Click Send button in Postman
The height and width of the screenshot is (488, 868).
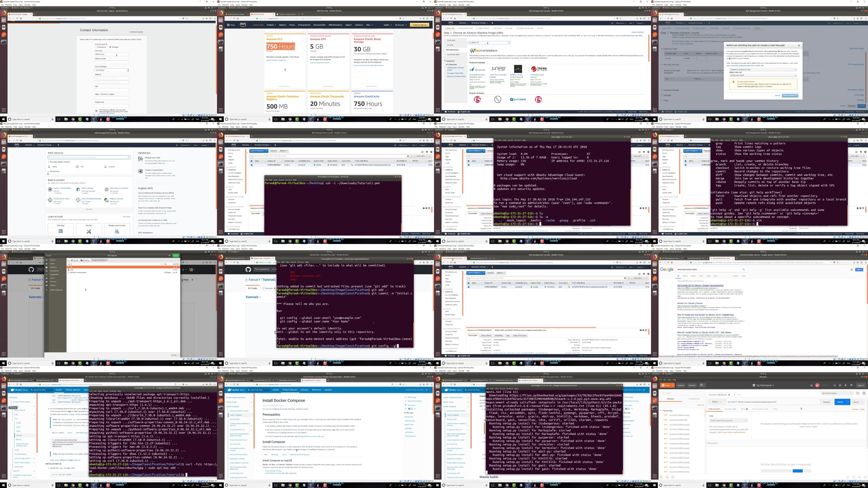[x=840, y=402]
